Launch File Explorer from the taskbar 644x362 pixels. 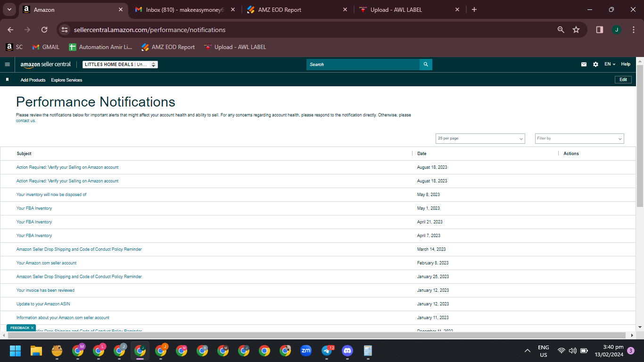point(36,351)
